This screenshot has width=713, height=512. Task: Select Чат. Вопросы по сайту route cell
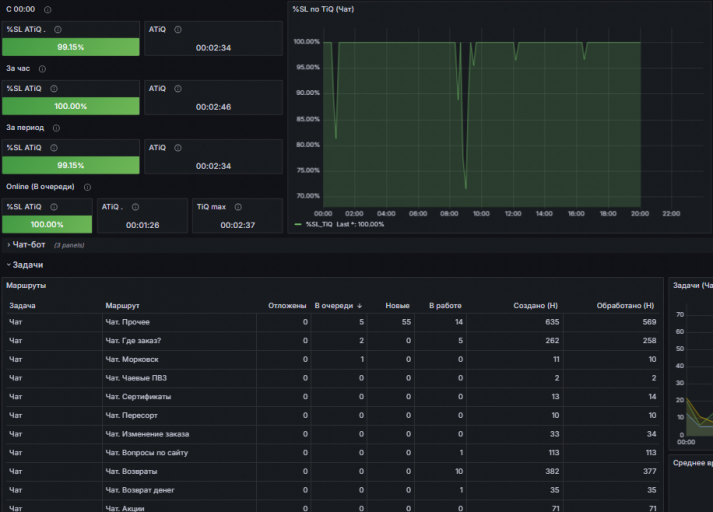179,452
